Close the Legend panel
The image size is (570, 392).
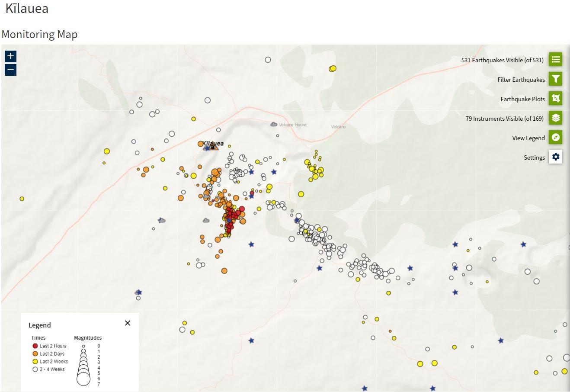[128, 323]
